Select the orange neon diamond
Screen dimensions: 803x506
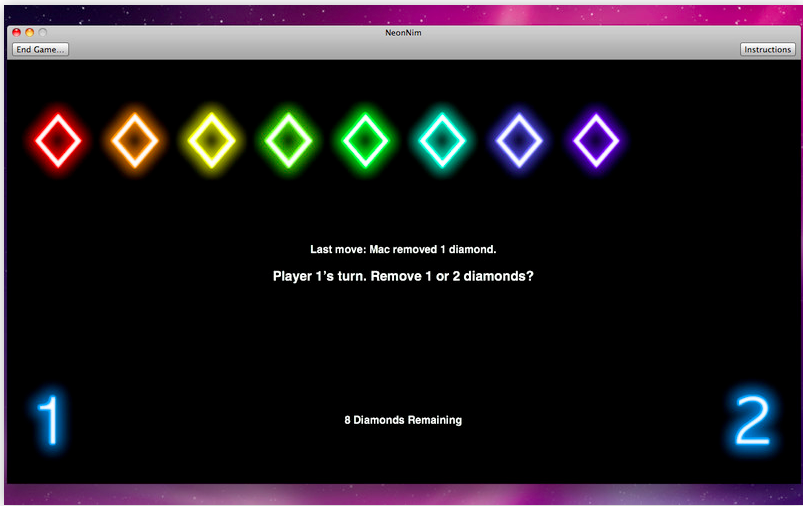[135, 141]
